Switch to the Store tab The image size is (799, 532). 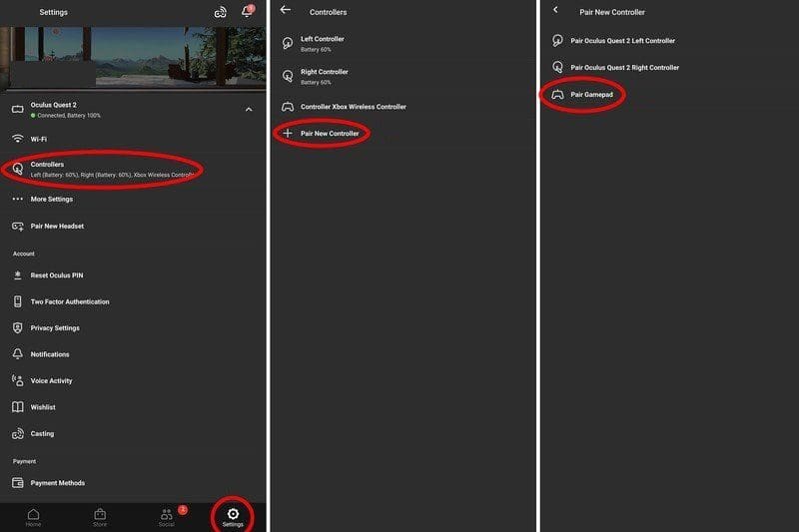click(100, 517)
